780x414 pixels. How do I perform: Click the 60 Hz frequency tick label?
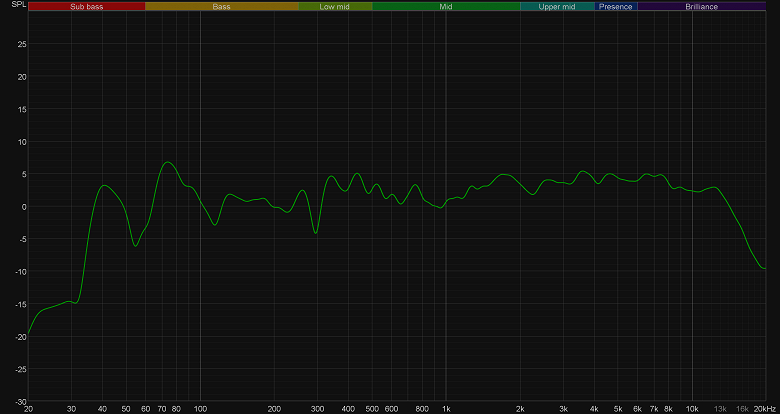pos(145,409)
